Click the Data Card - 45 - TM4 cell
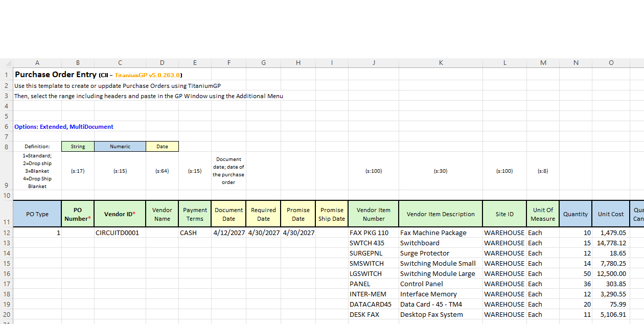This screenshot has width=644, height=324. pyautogui.click(x=441, y=304)
